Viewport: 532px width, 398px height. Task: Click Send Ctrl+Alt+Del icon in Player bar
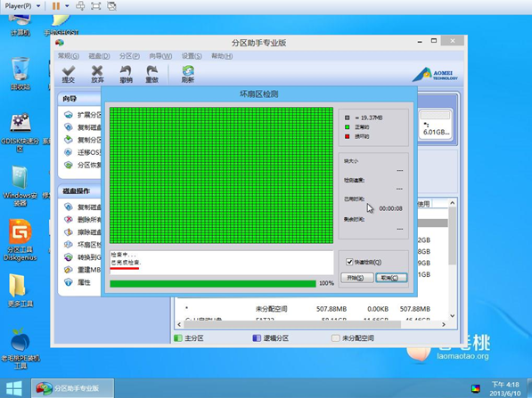click(x=80, y=5)
